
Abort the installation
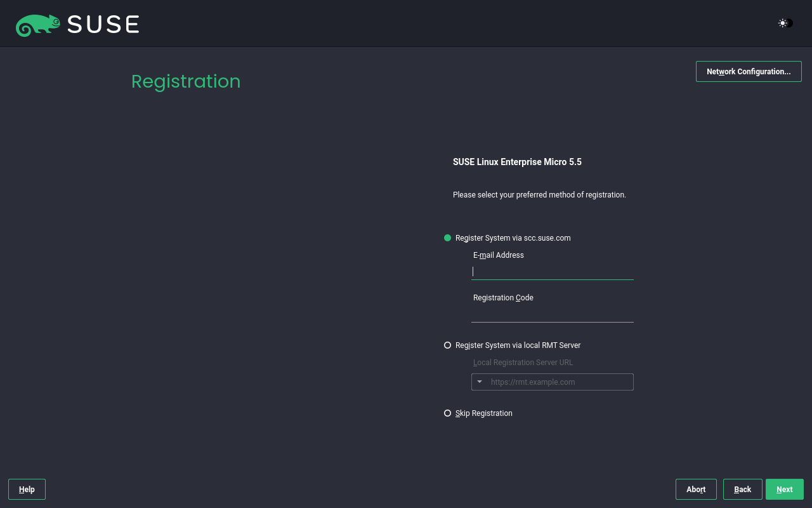coord(696,490)
